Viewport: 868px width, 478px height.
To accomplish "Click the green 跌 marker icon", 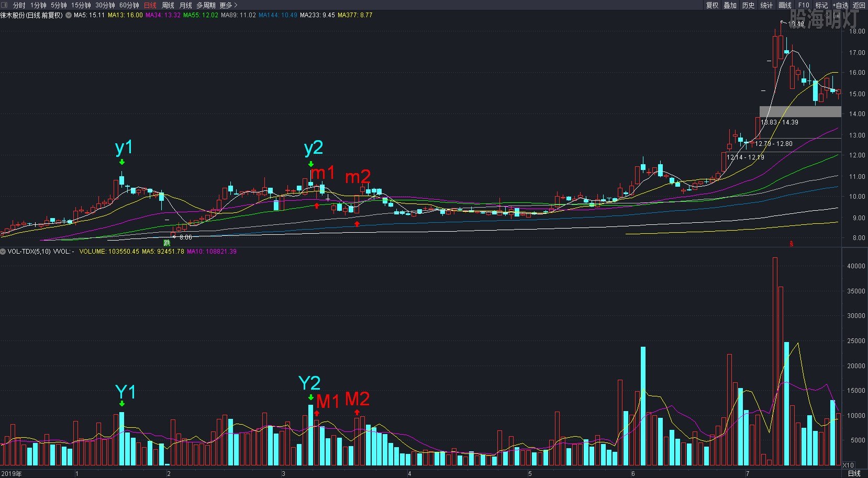I will (x=167, y=243).
